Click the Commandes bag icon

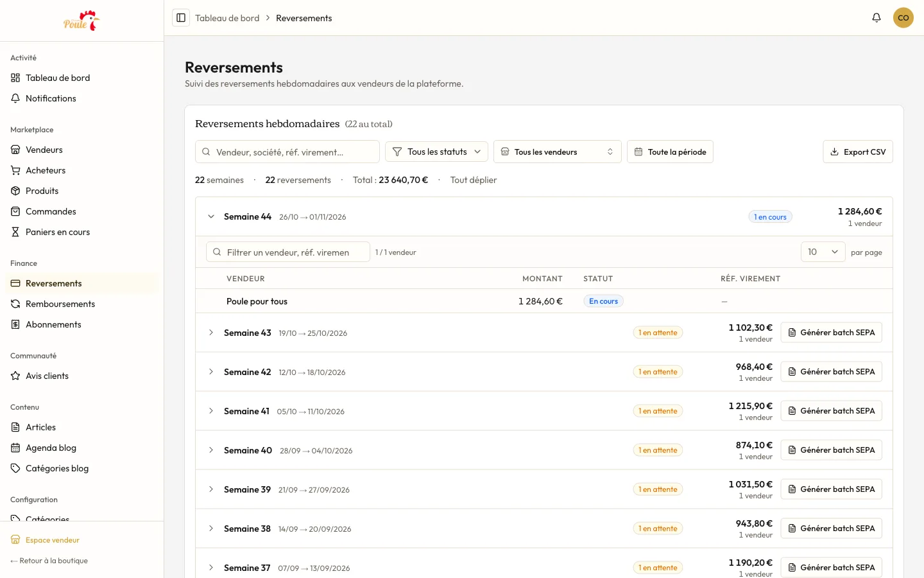click(x=15, y=211)
